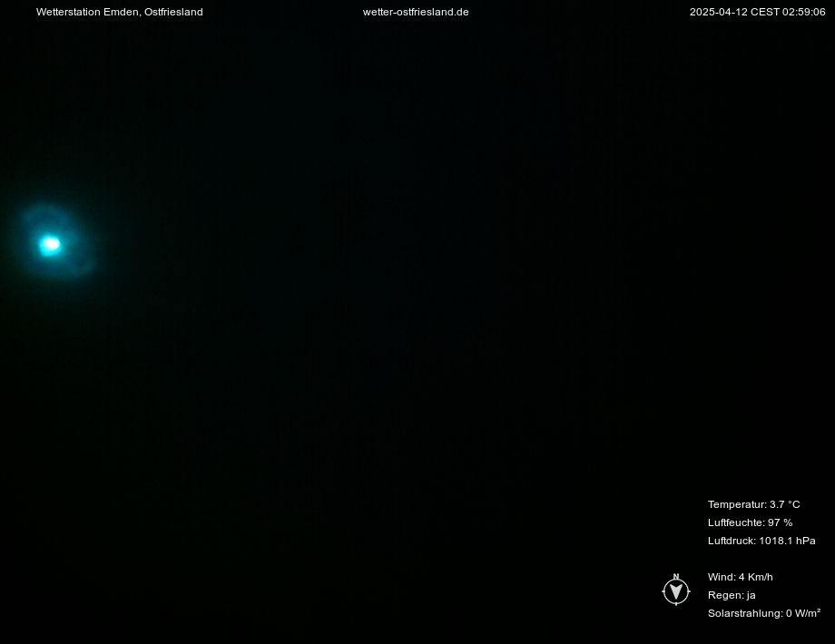Click the 'Regen: ja' status text
Image resolution: width=835 pixels, height=644 pixels.
732,595
